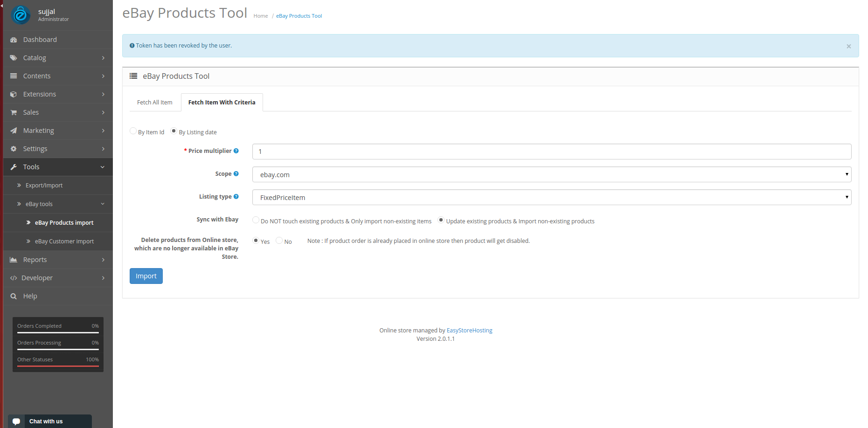Collapse the eBay tools submenu chevron
The image size is (868, 428).
point(103,204)
